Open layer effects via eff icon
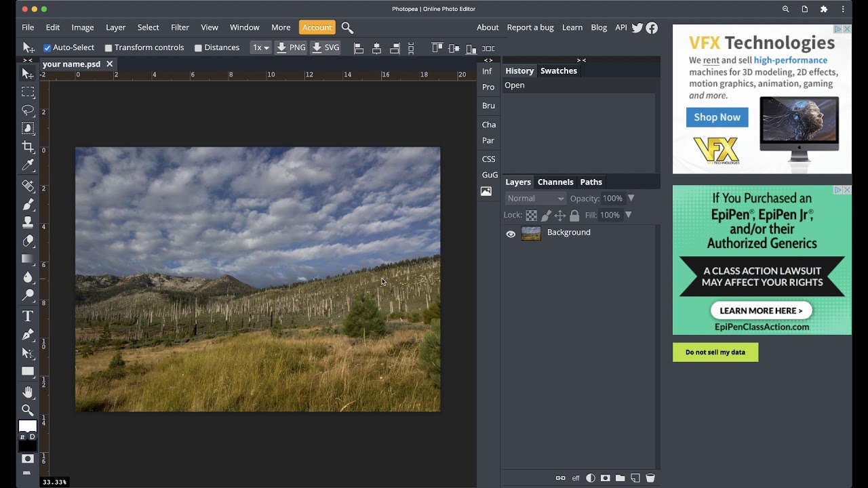This screenshot has width=868, height=488. (x=576, y=478)
